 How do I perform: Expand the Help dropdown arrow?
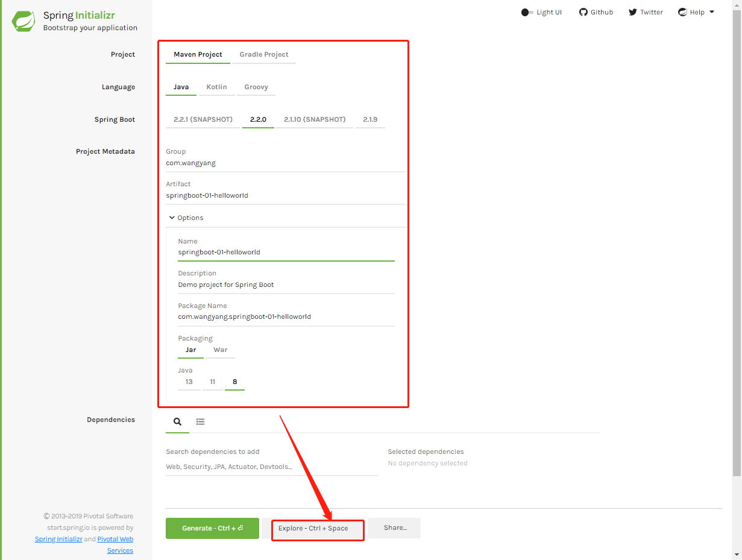tap(711, 12)
